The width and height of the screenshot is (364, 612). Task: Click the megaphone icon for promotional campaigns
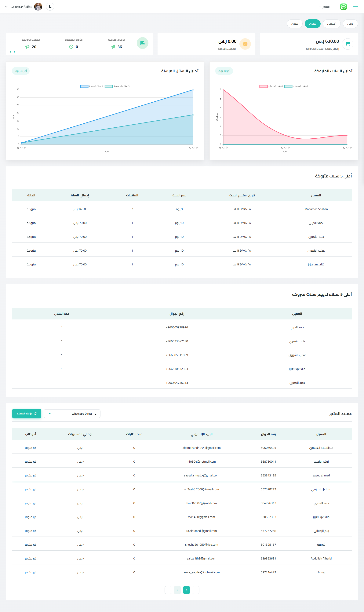click(x=27, y=47)
